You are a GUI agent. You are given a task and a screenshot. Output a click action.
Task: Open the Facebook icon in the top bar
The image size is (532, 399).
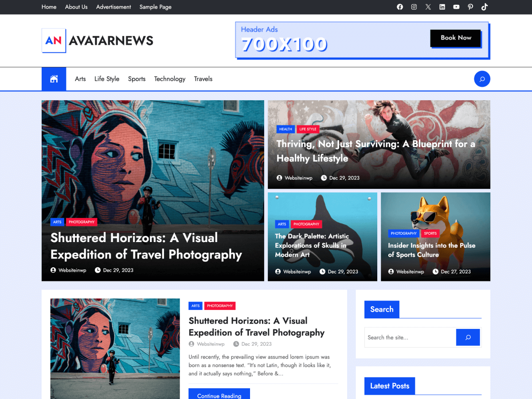pos(399,7)
